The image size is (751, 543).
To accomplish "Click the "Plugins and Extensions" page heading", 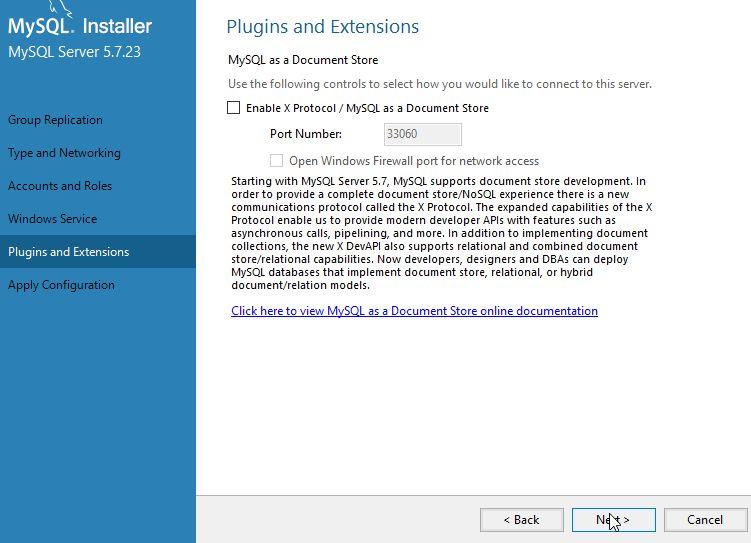I will [322, 26].
